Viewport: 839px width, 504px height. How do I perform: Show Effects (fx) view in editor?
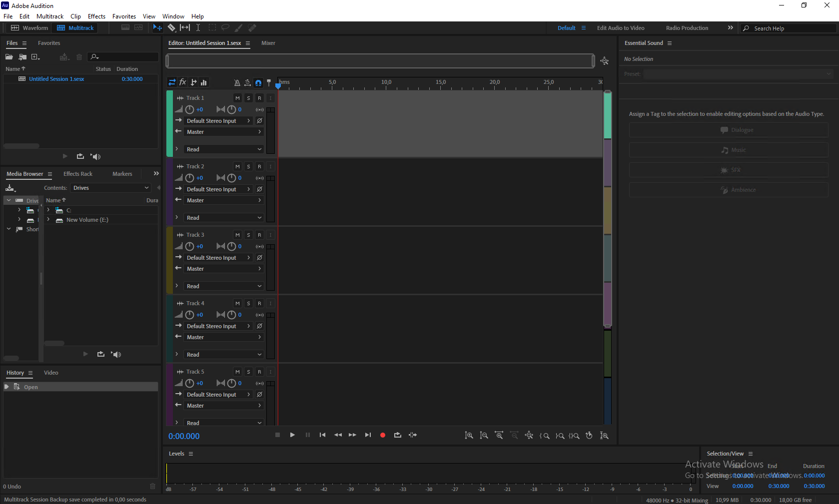click(183, 82)
